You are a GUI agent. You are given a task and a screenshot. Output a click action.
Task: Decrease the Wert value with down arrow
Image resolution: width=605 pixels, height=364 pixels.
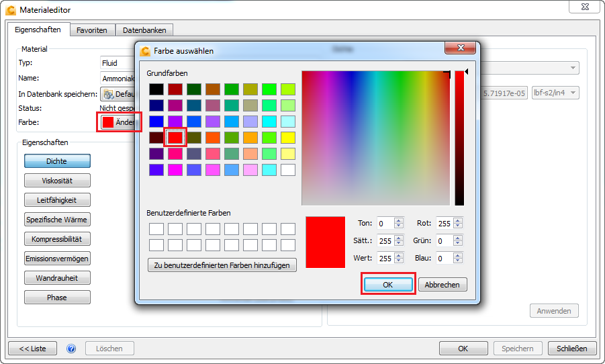pos(399,261)
